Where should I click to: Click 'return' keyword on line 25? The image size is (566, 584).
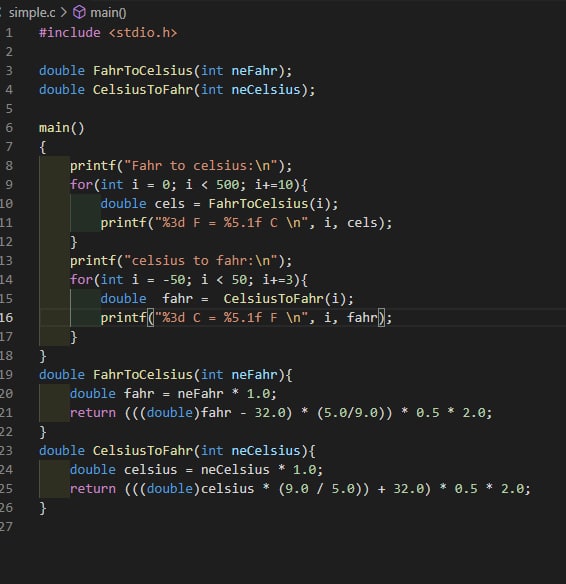coord(93,489)
